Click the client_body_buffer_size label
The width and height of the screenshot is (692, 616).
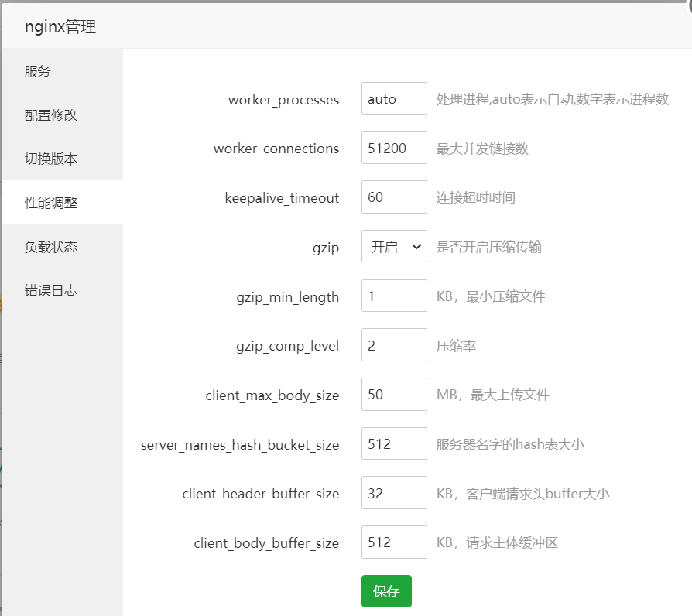[266, 543]
